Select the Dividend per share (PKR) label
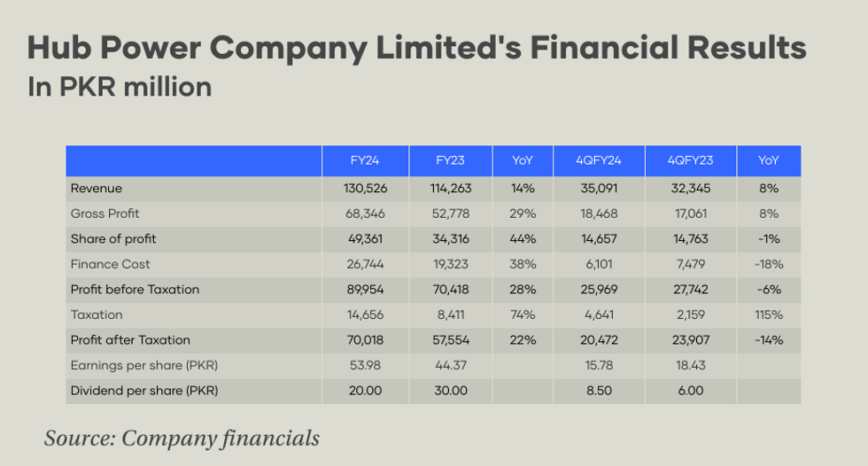Viewport: 868px width, 466px height. pyautogui.click(x=143, y=391)
